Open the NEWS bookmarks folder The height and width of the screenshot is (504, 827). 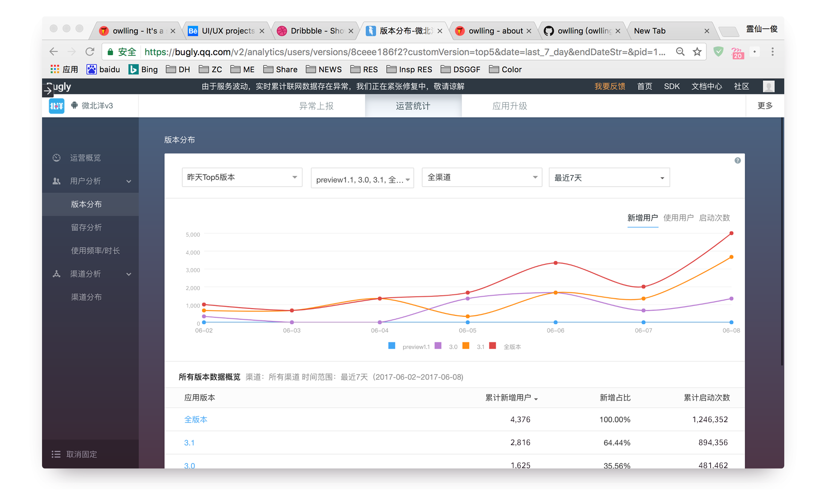point(324,69)
